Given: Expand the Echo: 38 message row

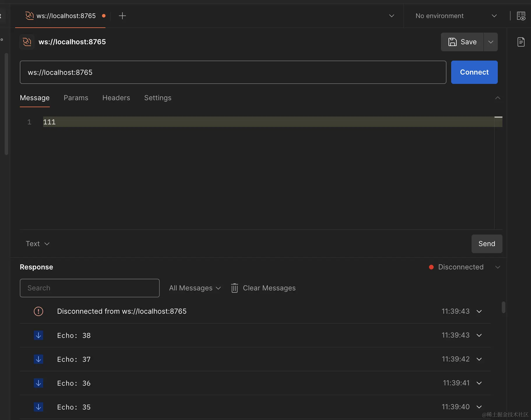Looking at the screenshot, I should tap(479, 335).
